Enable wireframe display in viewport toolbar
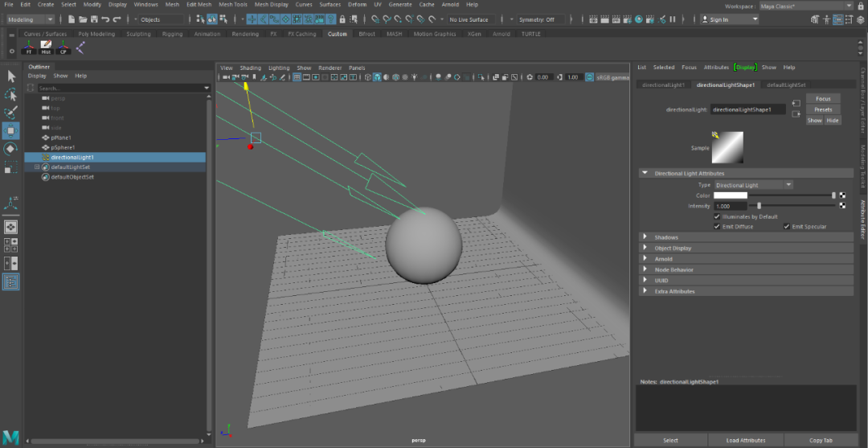The image size is (868, 448). [x=367, y=77]
